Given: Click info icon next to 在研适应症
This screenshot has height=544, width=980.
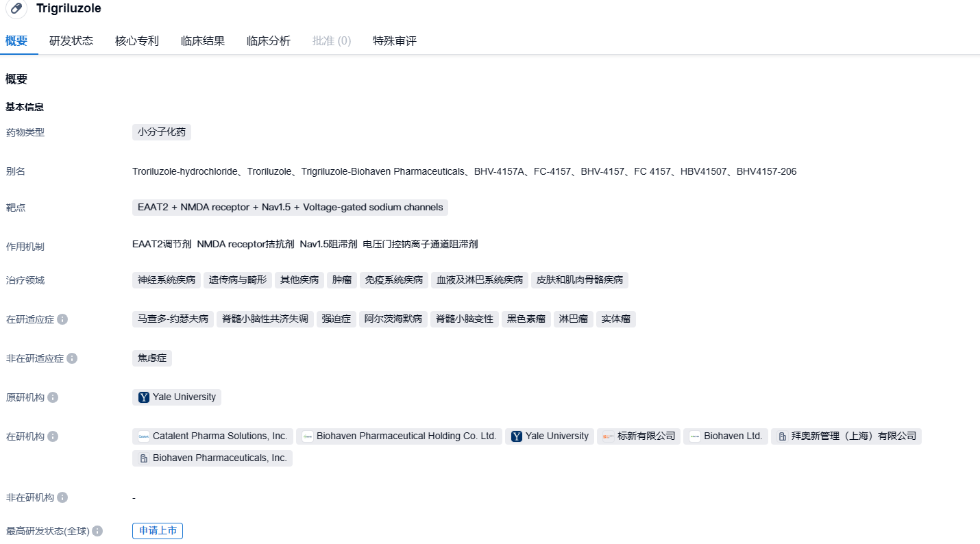Looking at the screenshot, I should pyautogui.click(x=62, y=319).
